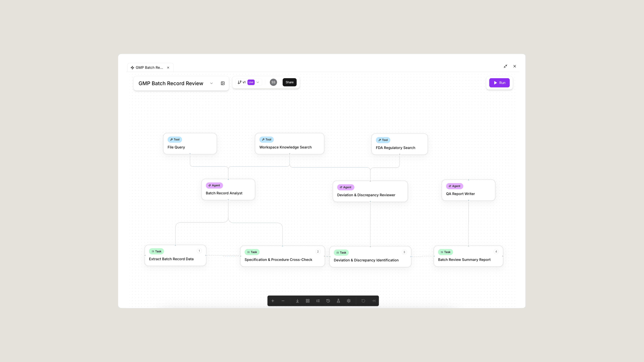Image resolution: width=644 pixels, height=362 pixels.
Task: Open the numbered list icon
Action: 318,301
